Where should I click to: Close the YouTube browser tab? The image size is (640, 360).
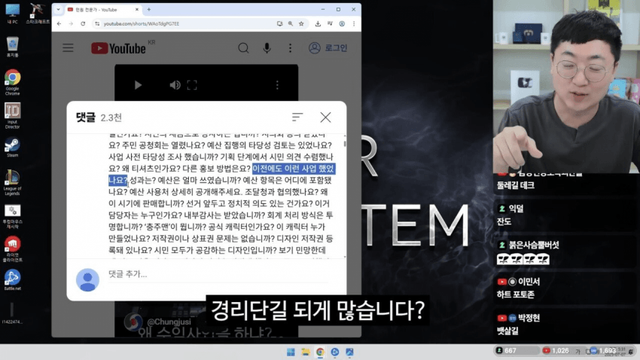[x=137, y=9]
